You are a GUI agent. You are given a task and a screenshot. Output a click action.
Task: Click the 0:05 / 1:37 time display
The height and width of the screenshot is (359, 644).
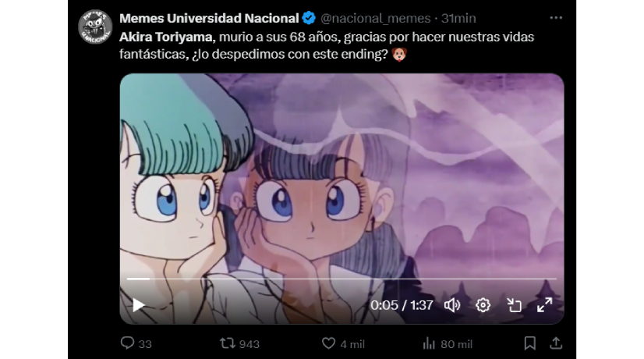402,305
